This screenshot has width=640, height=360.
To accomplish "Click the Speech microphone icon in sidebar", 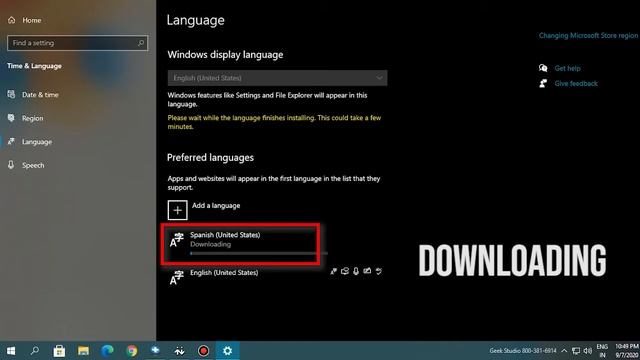I will point(11,165).
